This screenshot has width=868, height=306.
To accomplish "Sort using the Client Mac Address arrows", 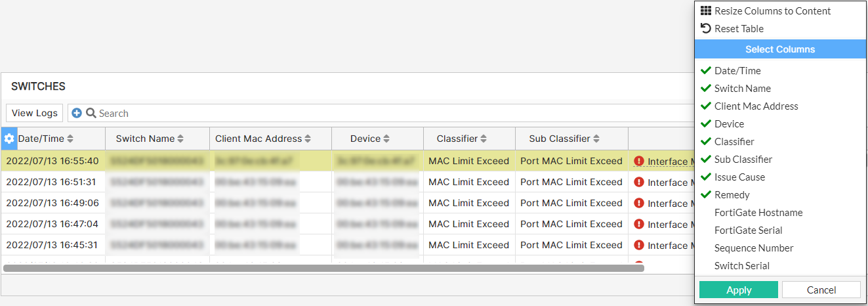I will coord(308,139).
